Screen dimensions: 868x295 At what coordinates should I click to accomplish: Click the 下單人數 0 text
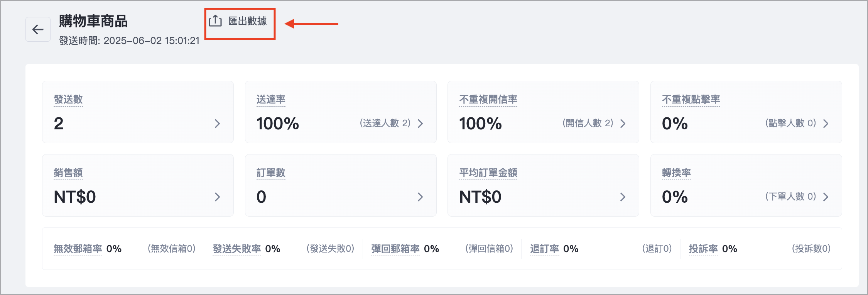click(x=790, y=197)
